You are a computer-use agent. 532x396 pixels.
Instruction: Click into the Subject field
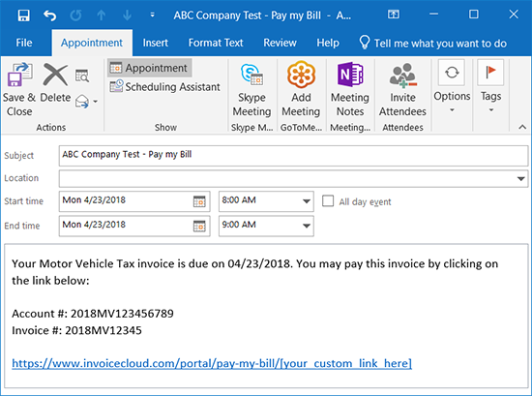(293, 156)
